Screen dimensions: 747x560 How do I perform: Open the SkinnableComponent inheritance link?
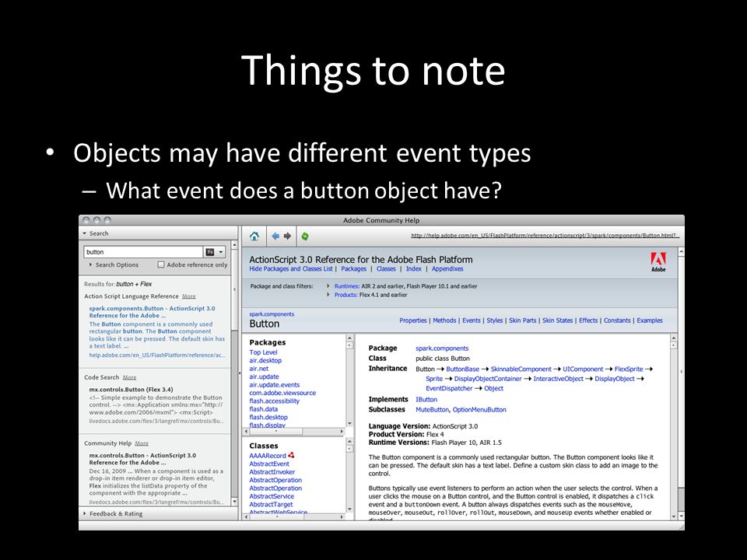(521, 369)
